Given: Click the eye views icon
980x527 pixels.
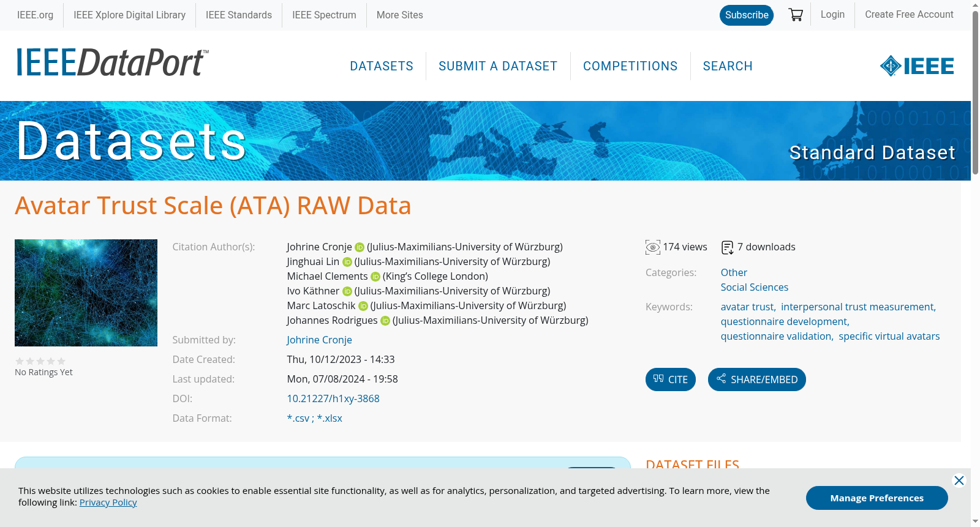Looking at the screenshot, I should pos(653,247).
